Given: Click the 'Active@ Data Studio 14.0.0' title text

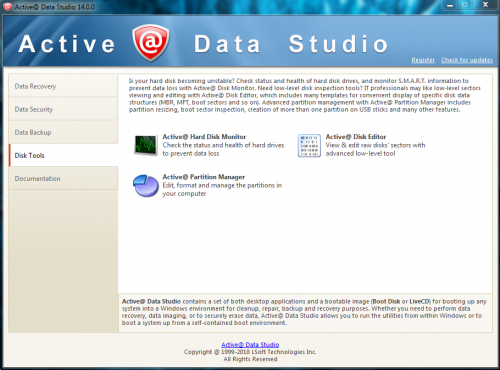Looking at the screenshot, I should [x=55, y=7].
